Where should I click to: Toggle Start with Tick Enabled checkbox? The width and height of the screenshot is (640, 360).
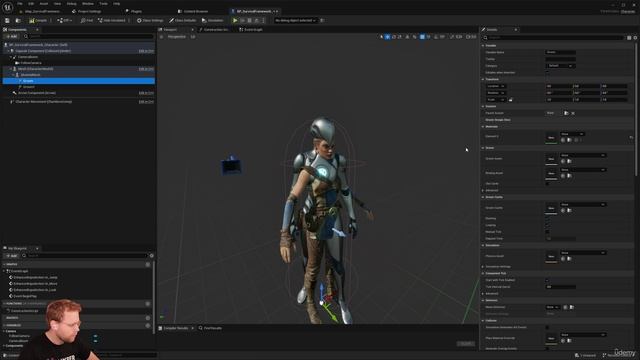tap(547, 280)
